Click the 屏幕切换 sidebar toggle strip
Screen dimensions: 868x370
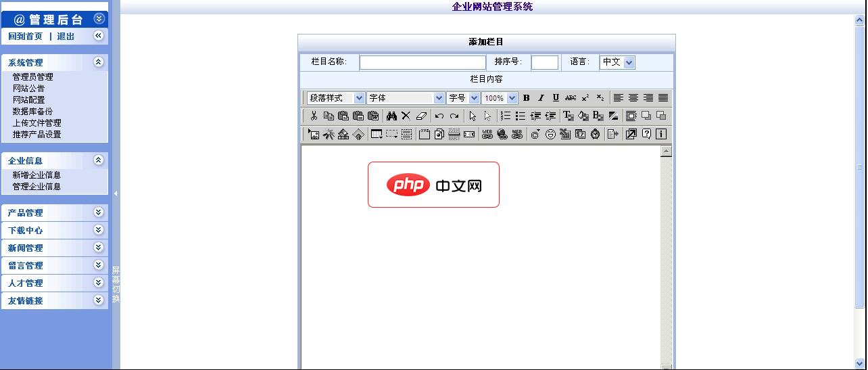pos(116,285)
